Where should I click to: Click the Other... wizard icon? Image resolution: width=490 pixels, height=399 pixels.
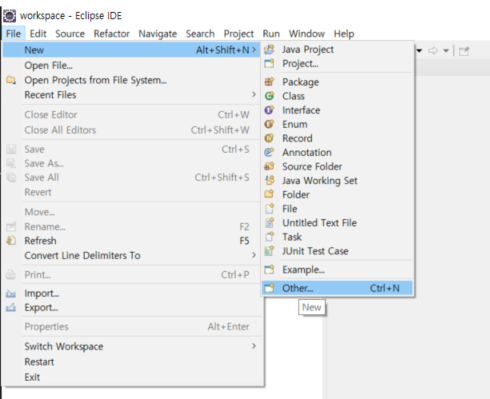[269, 288]
